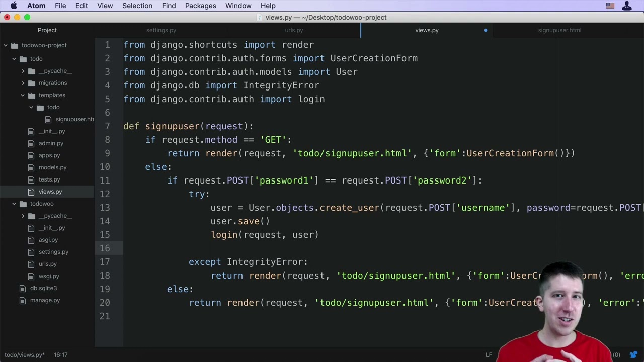
Task: Collapse the templates folder
Action: pyautogui.click(x=23, y=95)
